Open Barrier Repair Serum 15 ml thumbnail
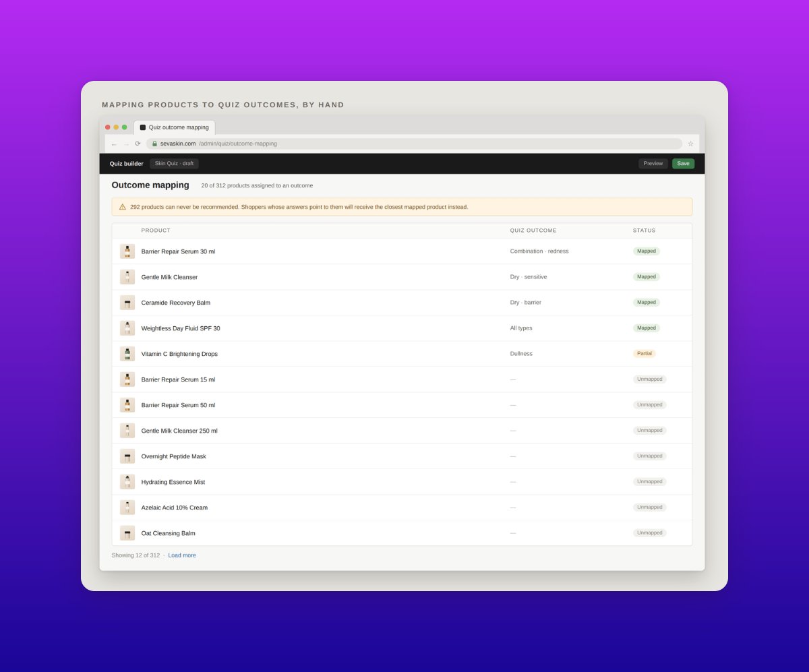The width and height of the screenshot is (809, 672). pos(127,379)
